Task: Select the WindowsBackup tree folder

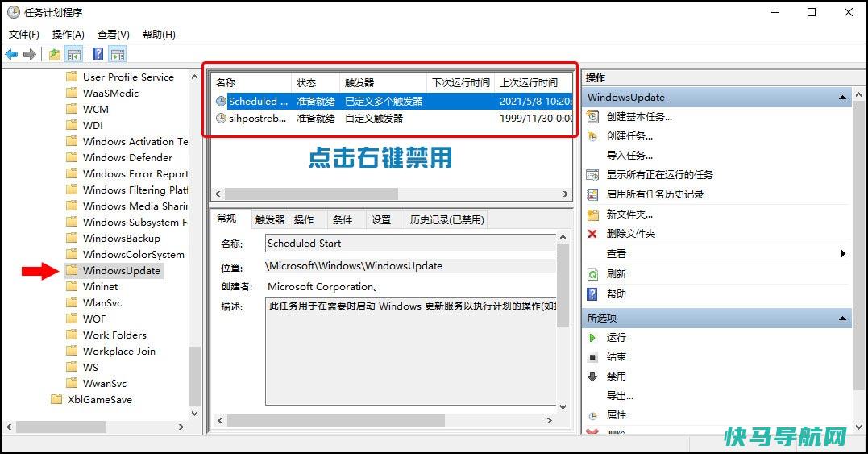Action: click(x=121, y=239)
